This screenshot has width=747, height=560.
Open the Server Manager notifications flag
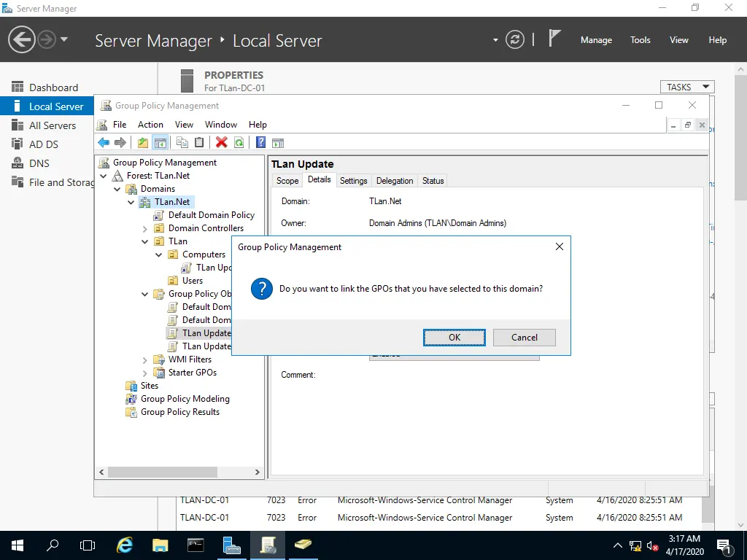pyautogui.click(x=554, y=38)
